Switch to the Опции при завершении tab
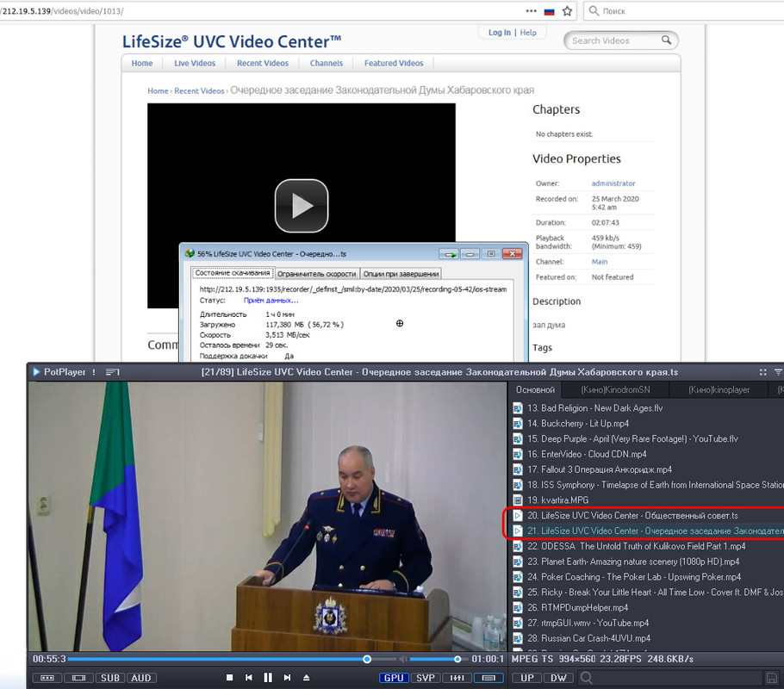The width and height of the screenshot is (784, 689). [401, 274]
